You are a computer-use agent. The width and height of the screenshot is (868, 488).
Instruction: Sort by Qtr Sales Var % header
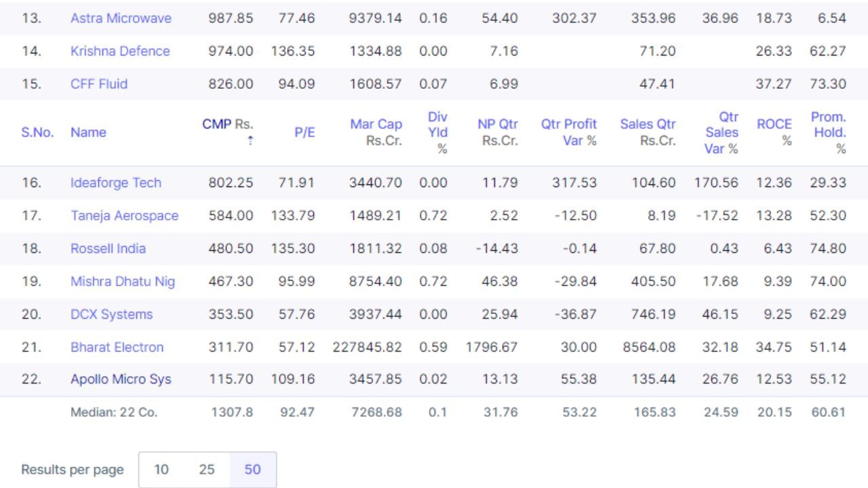[x=722, y=132]
